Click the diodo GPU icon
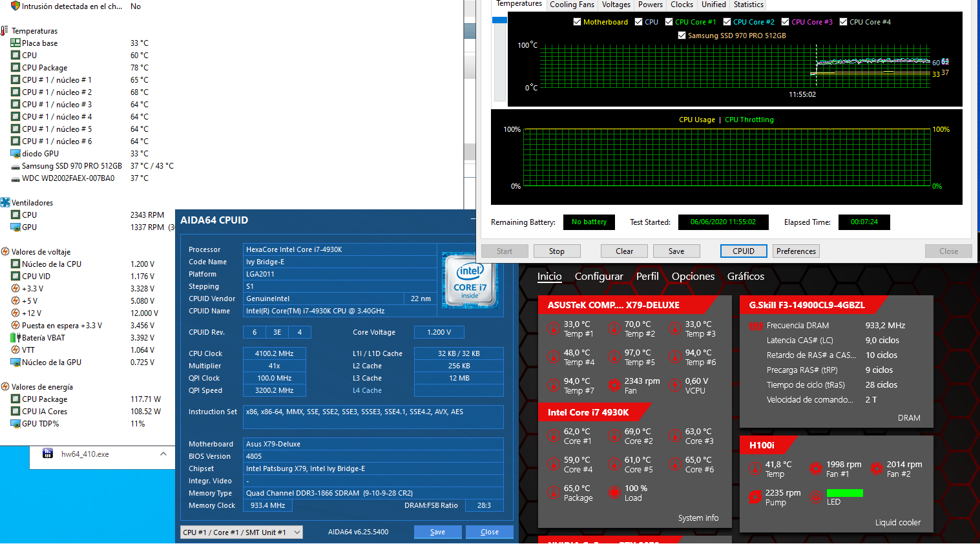Viewport: 980px width, 546px height. 16,154
